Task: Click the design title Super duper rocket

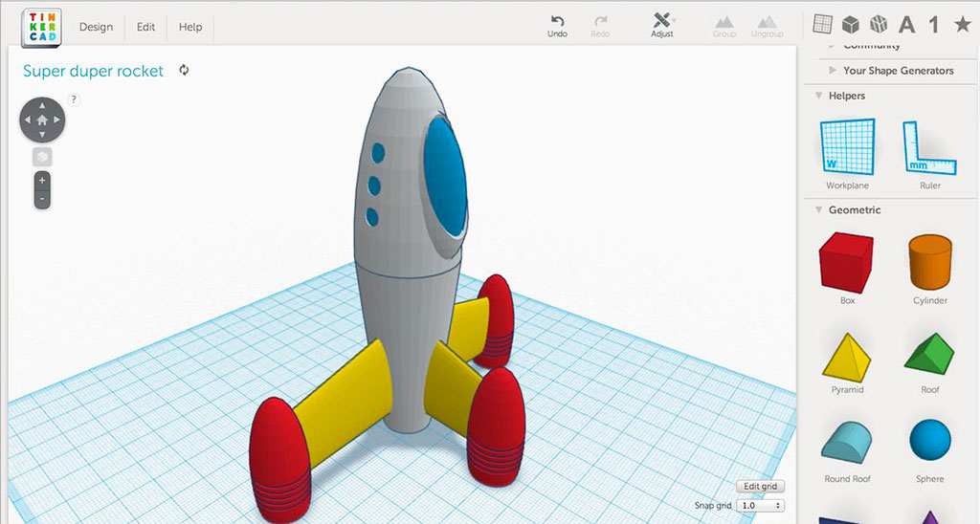Action: coord(93,71)
